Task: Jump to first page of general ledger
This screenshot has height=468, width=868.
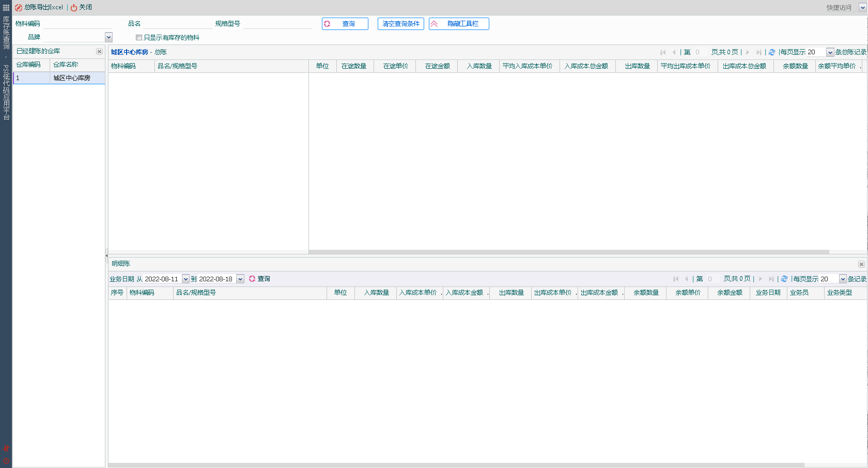Action: click(x=663, y=52)
